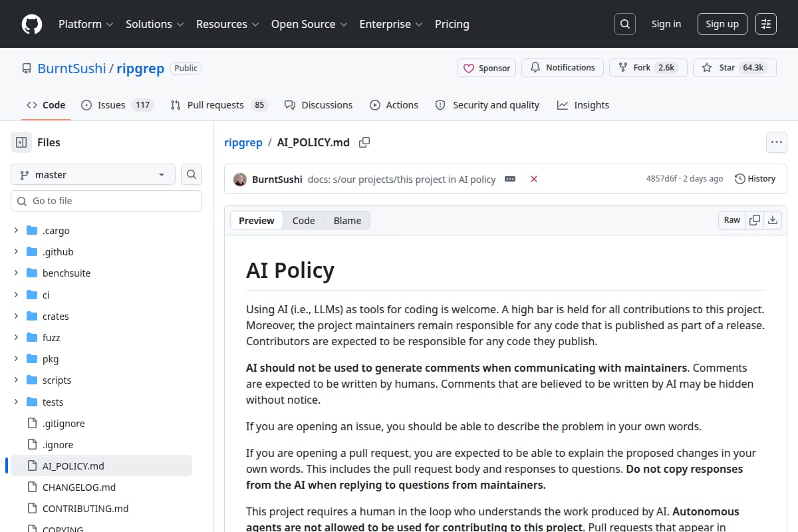Open the ripgrep repository title link

pos(140,68)
